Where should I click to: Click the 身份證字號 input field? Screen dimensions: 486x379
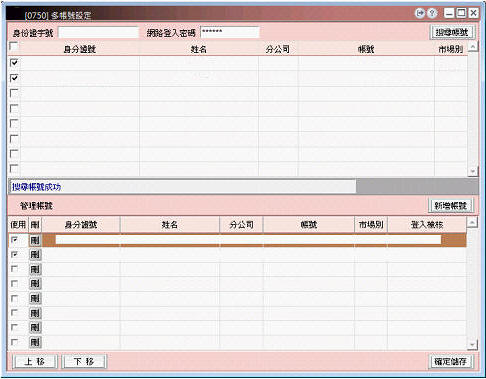[x=98, y=33]
